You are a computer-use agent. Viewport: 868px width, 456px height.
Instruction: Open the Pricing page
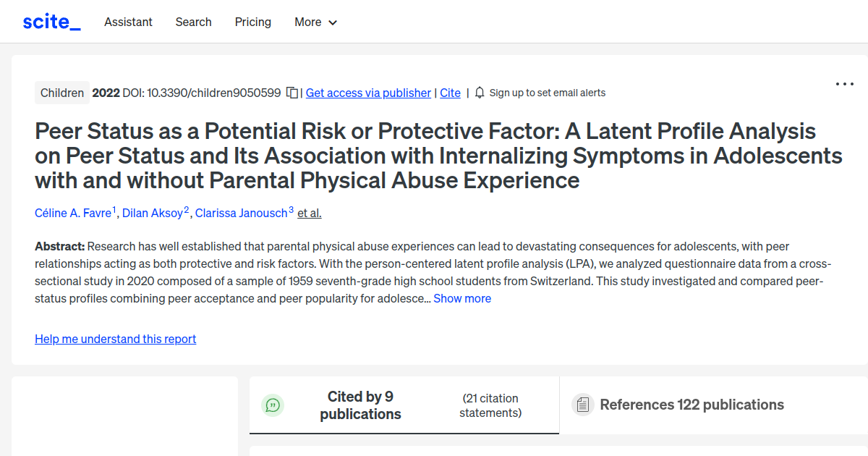click(x=252, y=22)
